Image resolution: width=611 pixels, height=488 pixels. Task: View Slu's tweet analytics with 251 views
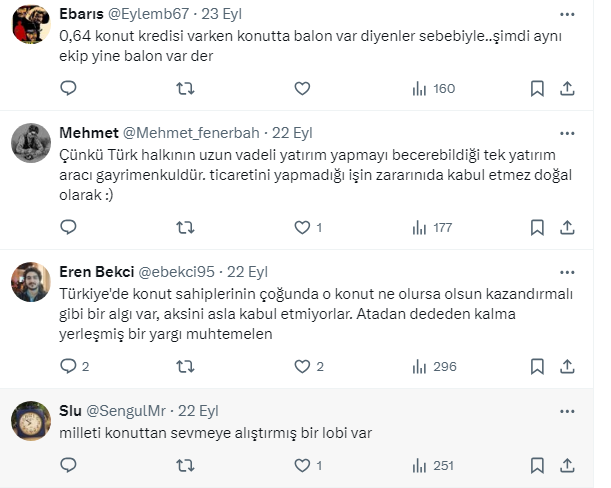(x=433, y=465)
